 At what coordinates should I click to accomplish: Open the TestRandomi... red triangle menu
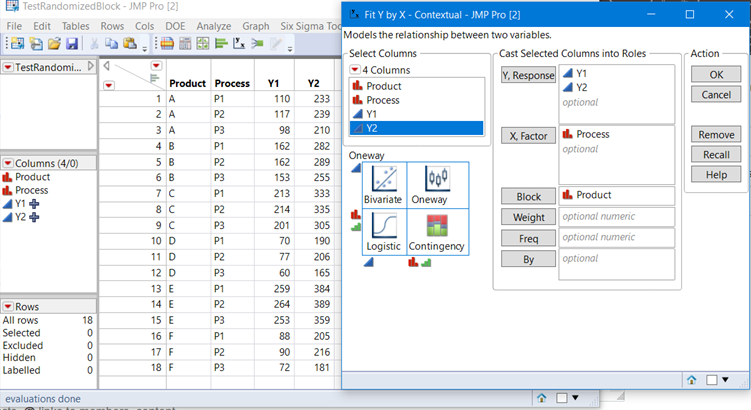tap(8, 67)
